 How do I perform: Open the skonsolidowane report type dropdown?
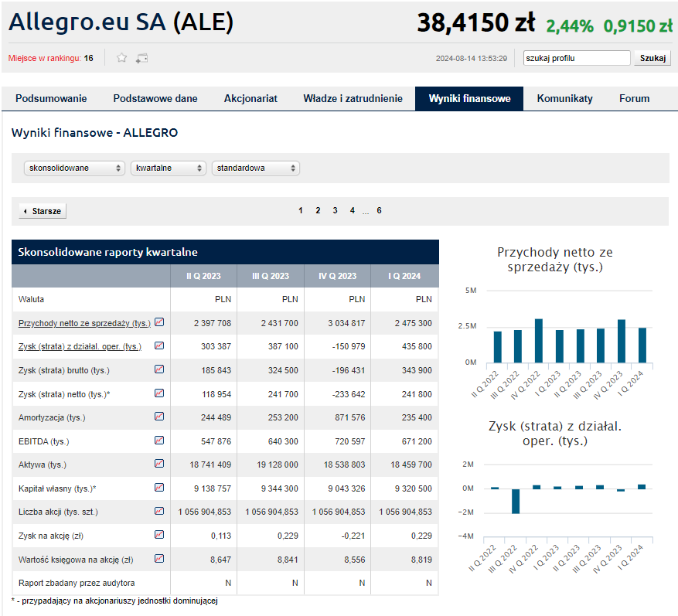[x=74, y=168]
